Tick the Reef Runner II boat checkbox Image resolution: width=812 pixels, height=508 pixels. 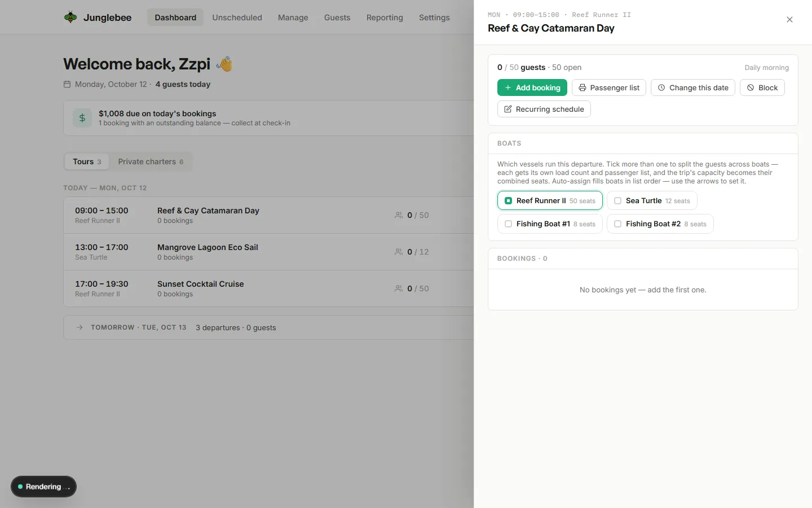pyautogui.click(x=508, y=200)
